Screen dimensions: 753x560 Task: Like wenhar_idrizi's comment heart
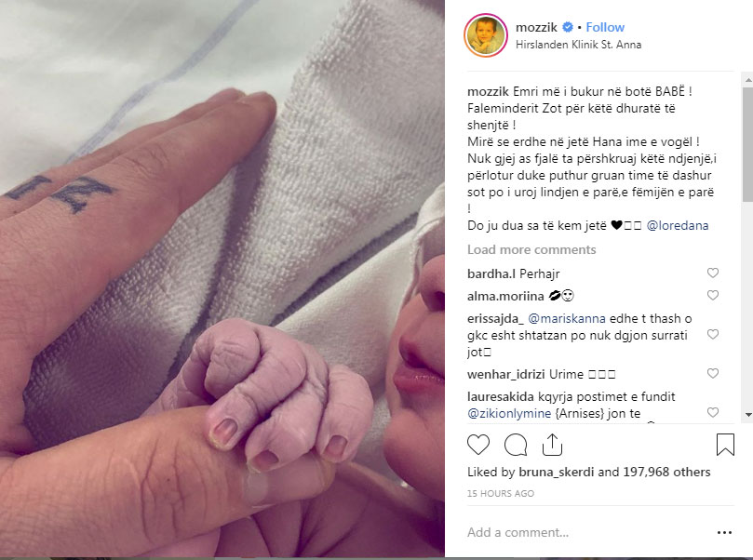tap(713, 373)
